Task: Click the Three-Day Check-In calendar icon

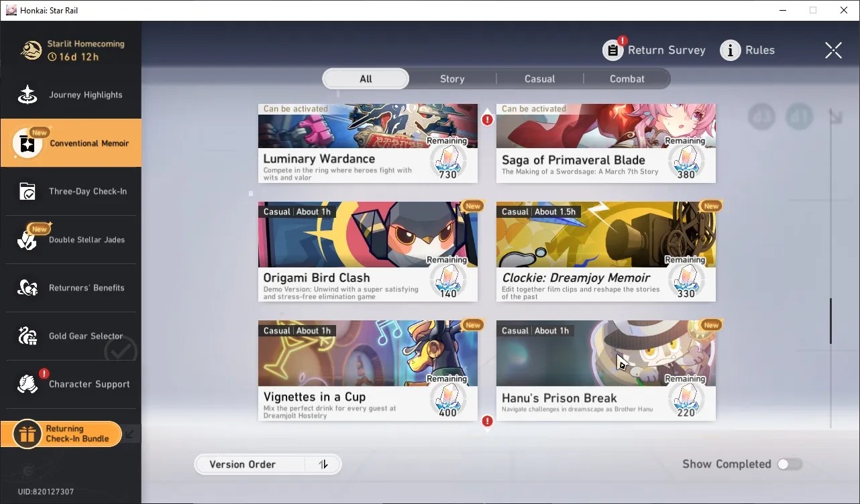Action: (x=28, y=192)
